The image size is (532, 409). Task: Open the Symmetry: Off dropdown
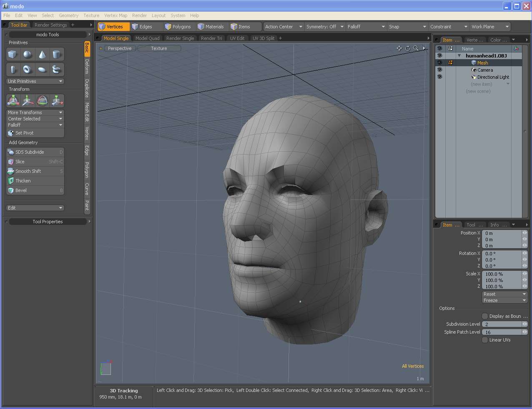pos(325,27)
